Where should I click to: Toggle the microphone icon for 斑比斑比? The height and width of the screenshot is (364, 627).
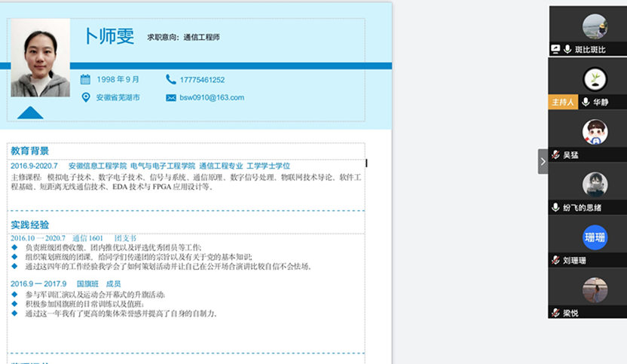567,49
